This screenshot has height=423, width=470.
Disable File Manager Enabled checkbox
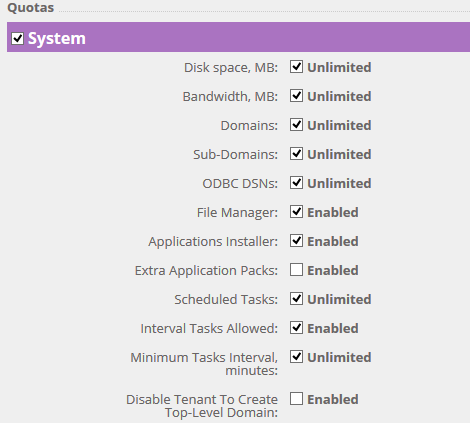[296, 212]
